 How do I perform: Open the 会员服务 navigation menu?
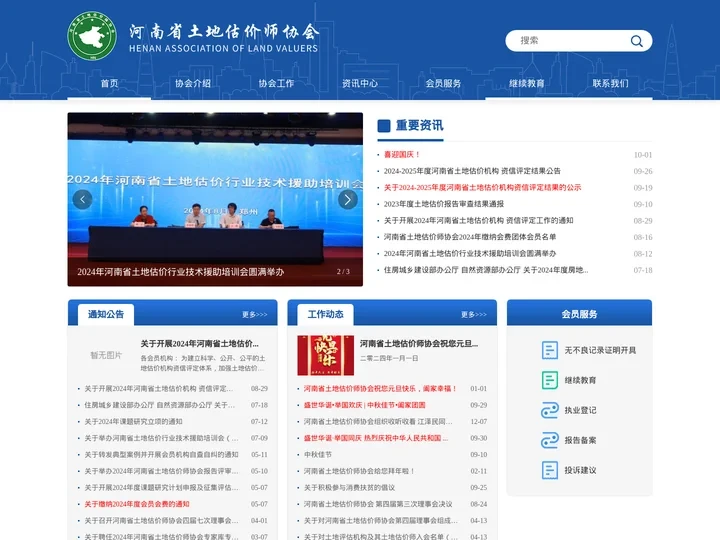[444, 83]
